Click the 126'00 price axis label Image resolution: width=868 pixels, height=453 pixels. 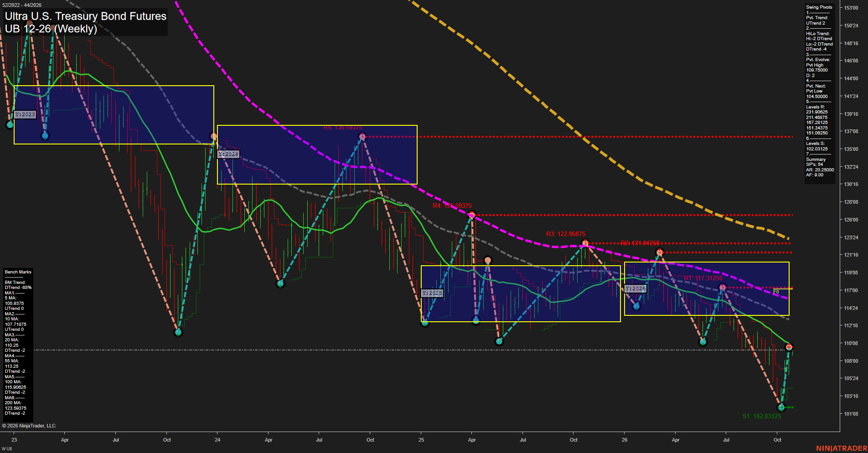tap(851, 220)
